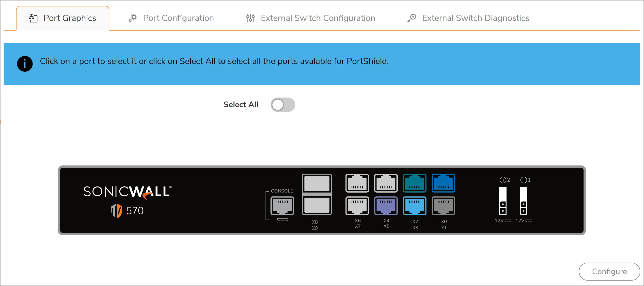Screen dimensions: 644x286
Task: Select the gray X1 port
Action: 443,206
